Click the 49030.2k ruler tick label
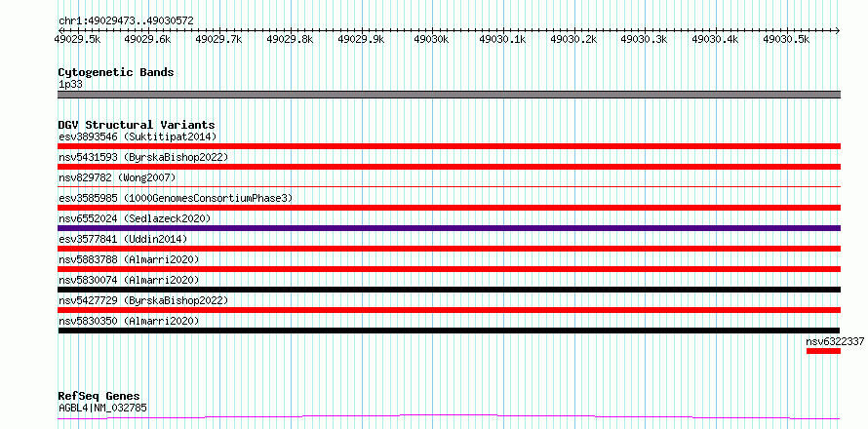The image size is (868, 429). point(573,39)
